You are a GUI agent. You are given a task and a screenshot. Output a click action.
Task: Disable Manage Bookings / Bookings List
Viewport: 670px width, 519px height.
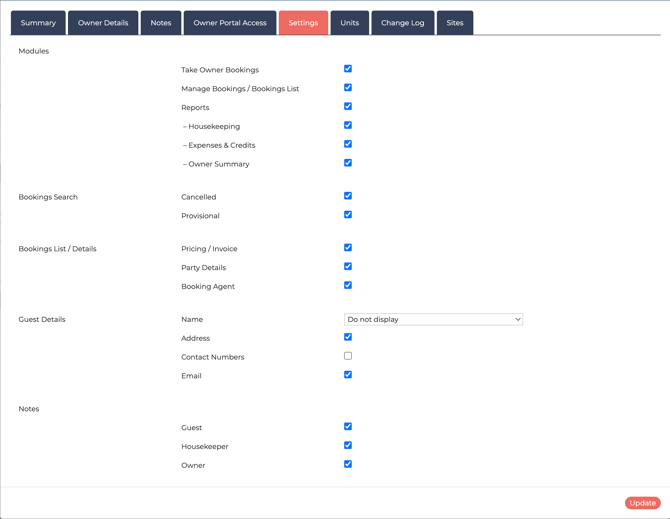tap(348, 88)
